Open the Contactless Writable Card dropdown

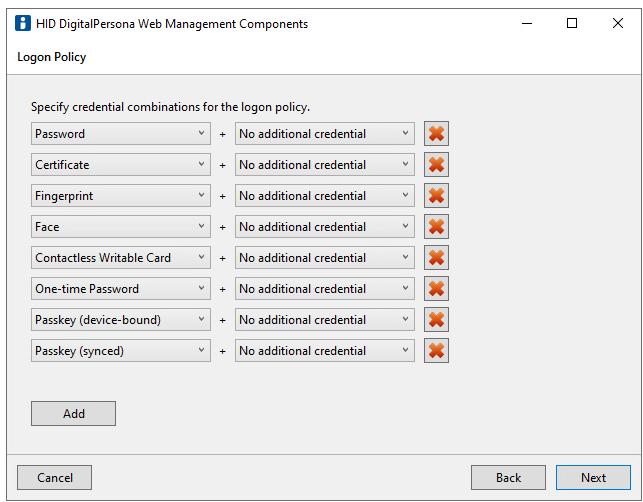[120, 258]
